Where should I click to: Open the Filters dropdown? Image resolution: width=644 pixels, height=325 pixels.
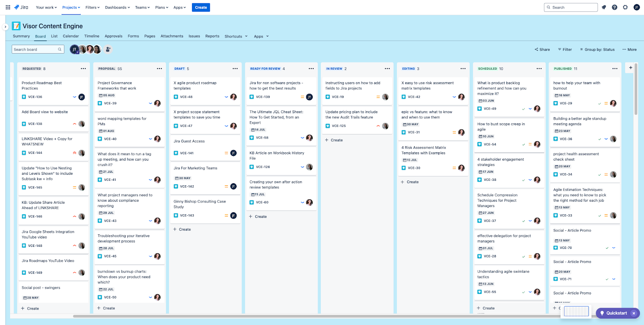pos(93,7)
